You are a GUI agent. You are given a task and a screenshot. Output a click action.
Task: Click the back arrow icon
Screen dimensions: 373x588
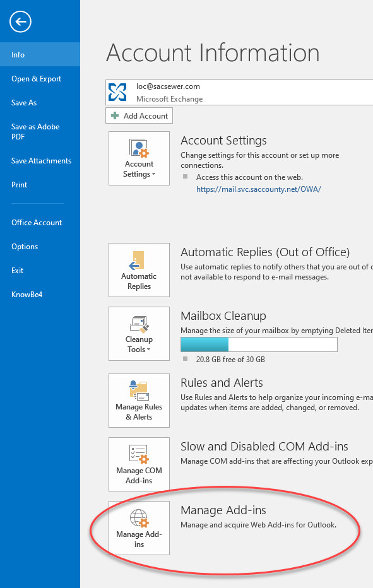click(x=20, y=21)
